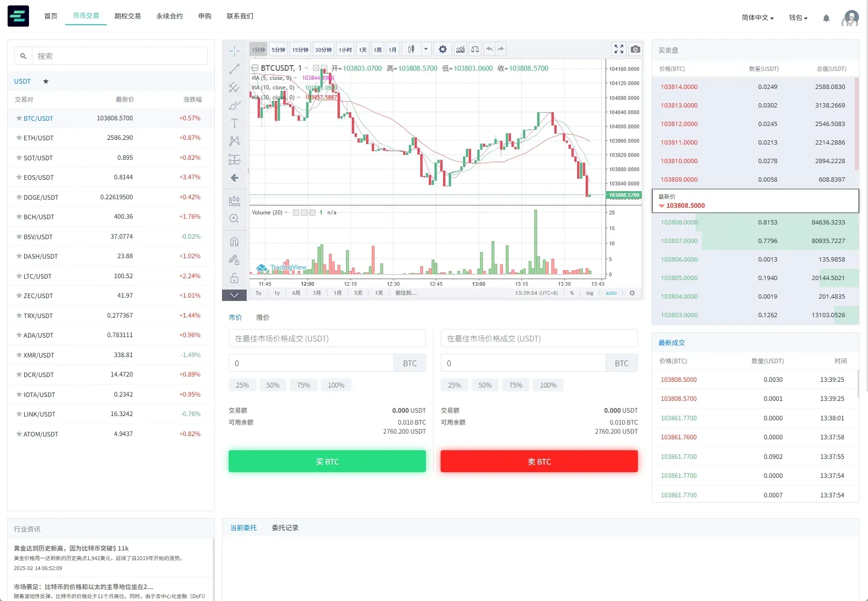Select the text annotation tool
This screenshot has width=868, height=601.
[x=234, y=123]
